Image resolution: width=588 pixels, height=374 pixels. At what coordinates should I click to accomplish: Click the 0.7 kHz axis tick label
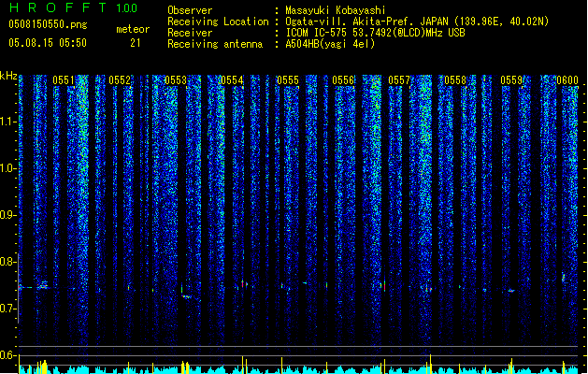click(x=7, y=309)
